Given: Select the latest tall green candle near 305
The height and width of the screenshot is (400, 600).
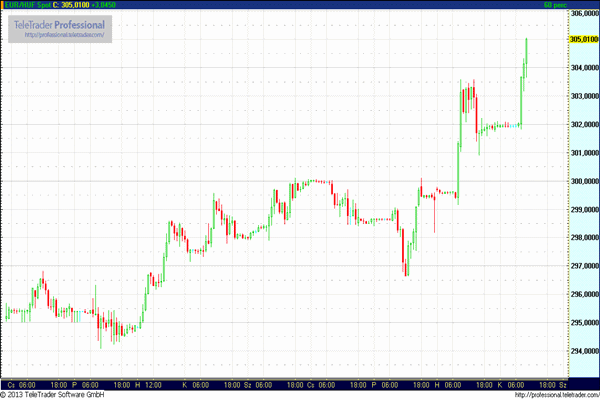Looking at the screenshot, I should pyautogui.click(x=526, y=54).
